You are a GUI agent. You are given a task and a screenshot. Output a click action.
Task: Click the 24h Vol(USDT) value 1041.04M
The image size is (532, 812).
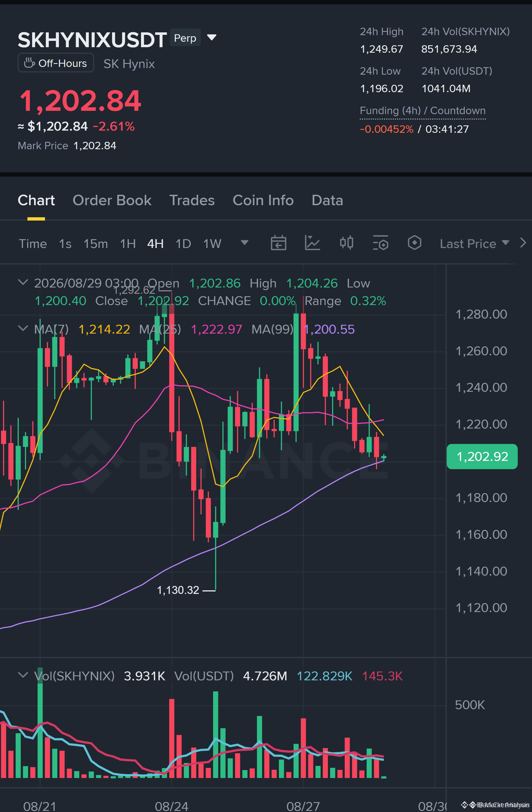point(446,89)
